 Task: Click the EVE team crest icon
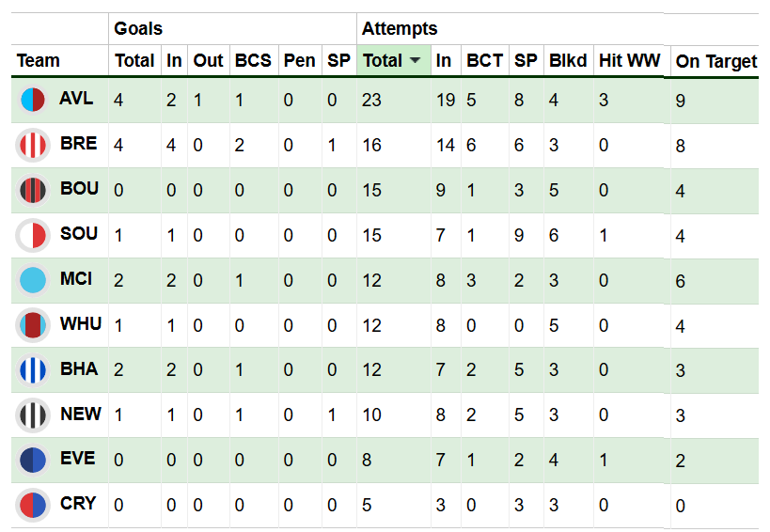coord(33,460)
